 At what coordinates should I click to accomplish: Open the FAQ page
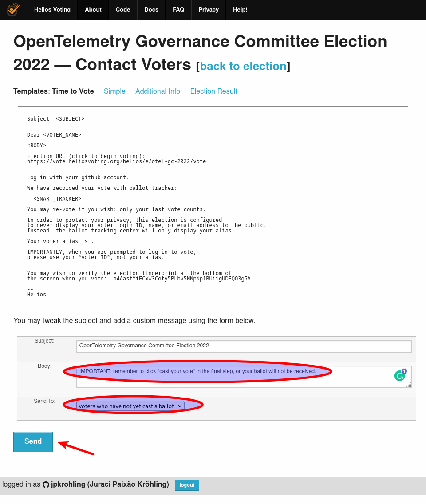178,9
